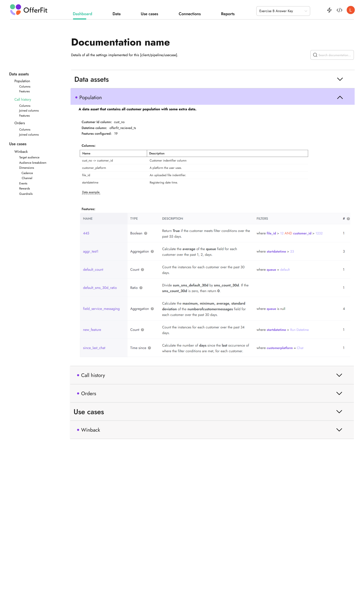Open the default_sms_30d_ratio feature link
This screenshot has height=590, width=364.
100,288
